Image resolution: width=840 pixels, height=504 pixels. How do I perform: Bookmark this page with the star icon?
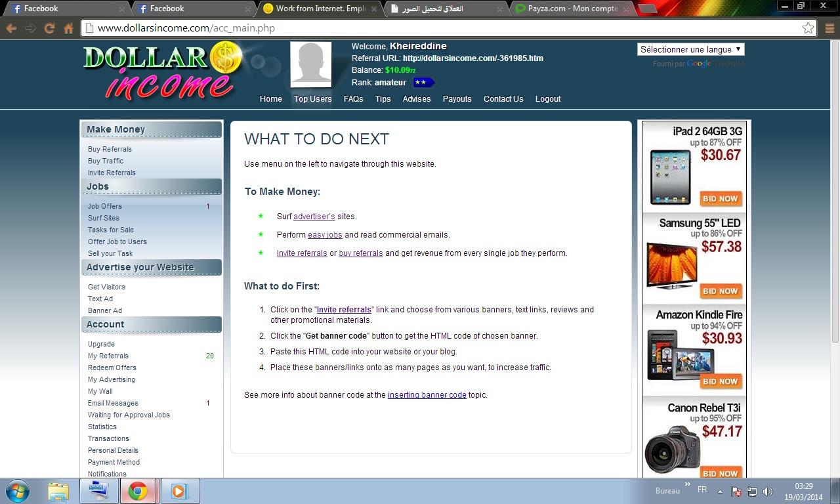[808, 28]
